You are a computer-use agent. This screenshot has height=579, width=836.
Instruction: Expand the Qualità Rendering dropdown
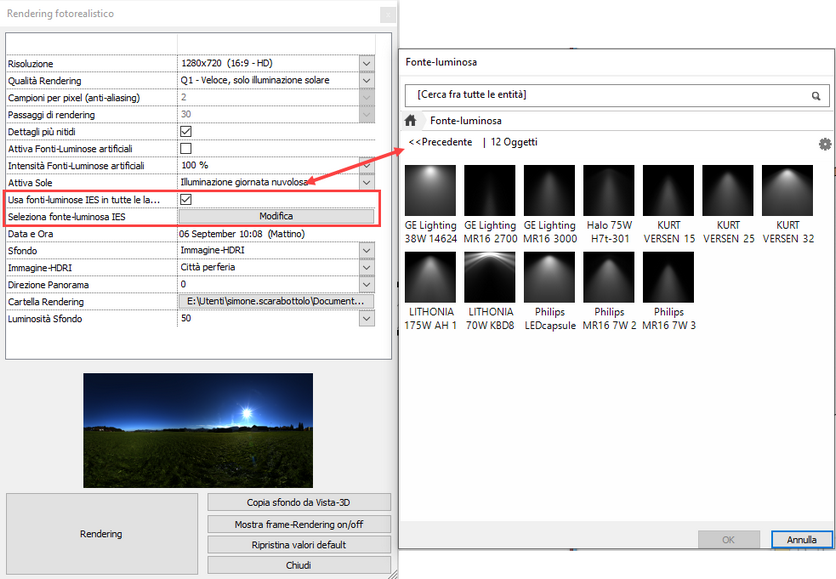click(x=366, y=80)
